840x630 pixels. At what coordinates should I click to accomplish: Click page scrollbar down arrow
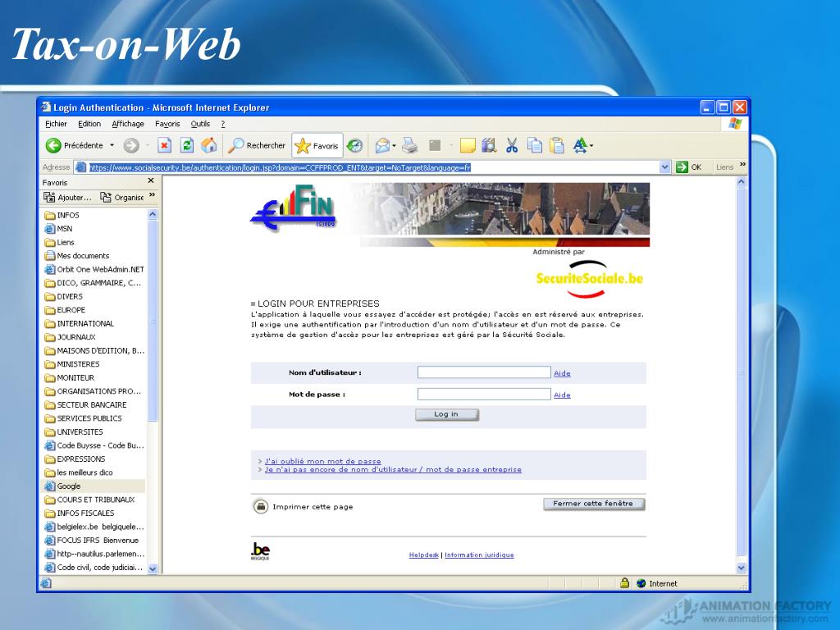point(742,568)
